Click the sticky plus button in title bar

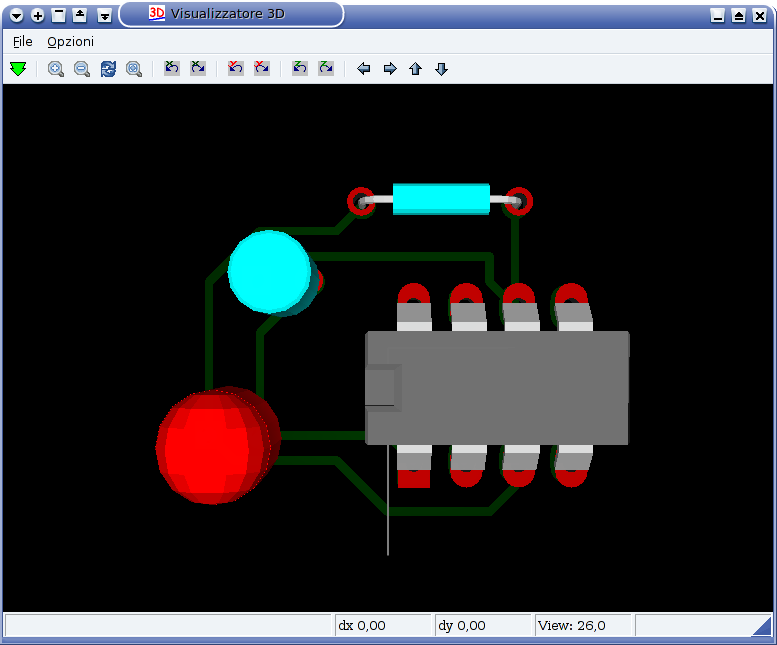[x=38, y=15]
